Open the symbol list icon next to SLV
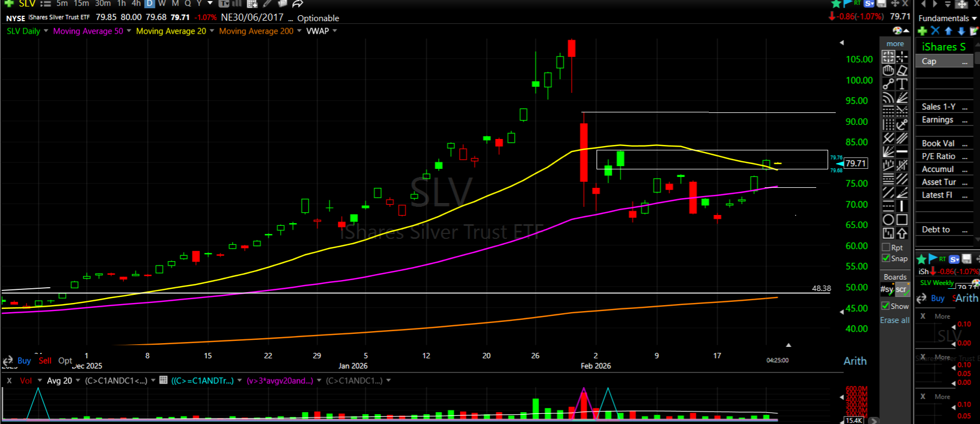Image resolution: width=980 pixels, height=424 pixels. 45,3
